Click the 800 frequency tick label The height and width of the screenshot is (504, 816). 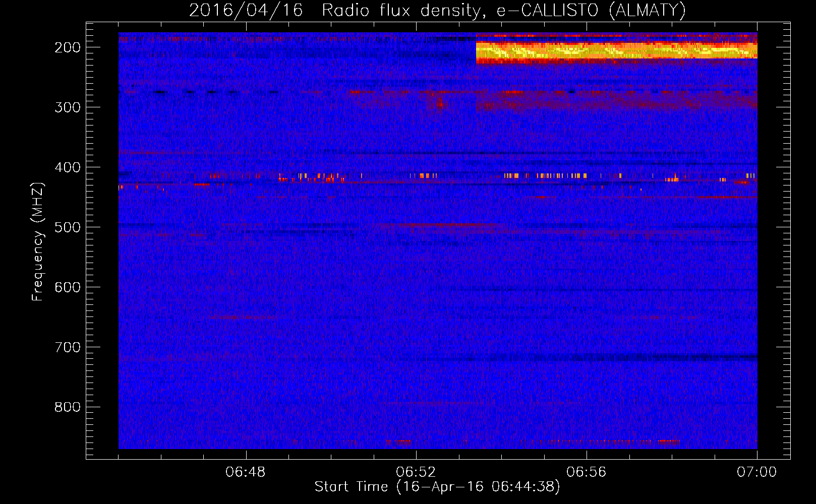(x=68, y=407)
